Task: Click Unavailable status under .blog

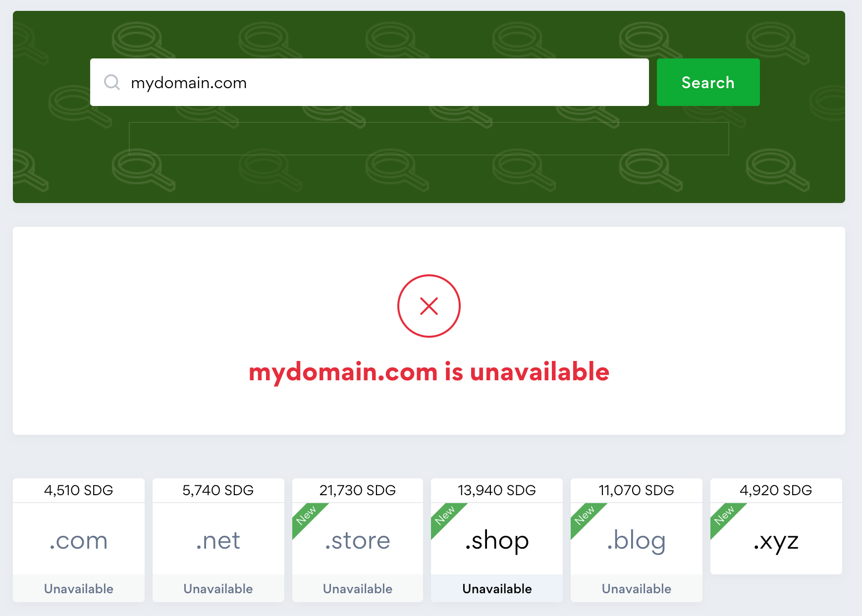Action: click(637, 589)
